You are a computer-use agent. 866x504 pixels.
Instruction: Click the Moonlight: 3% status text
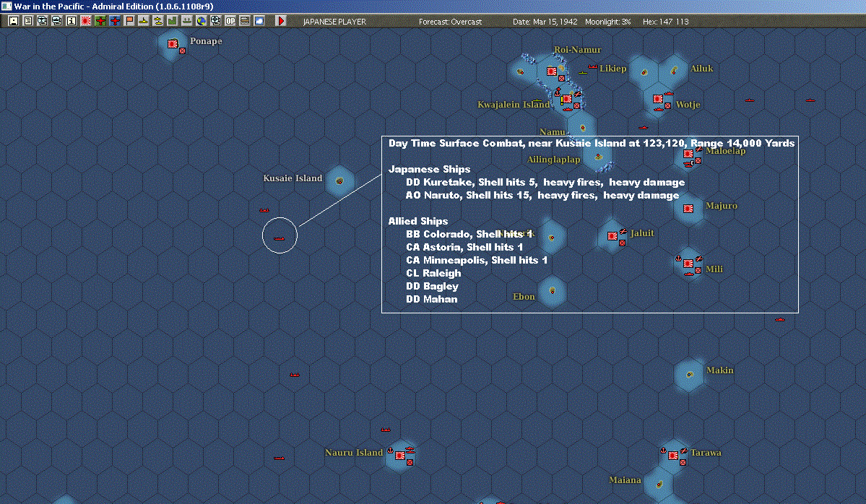607,22
